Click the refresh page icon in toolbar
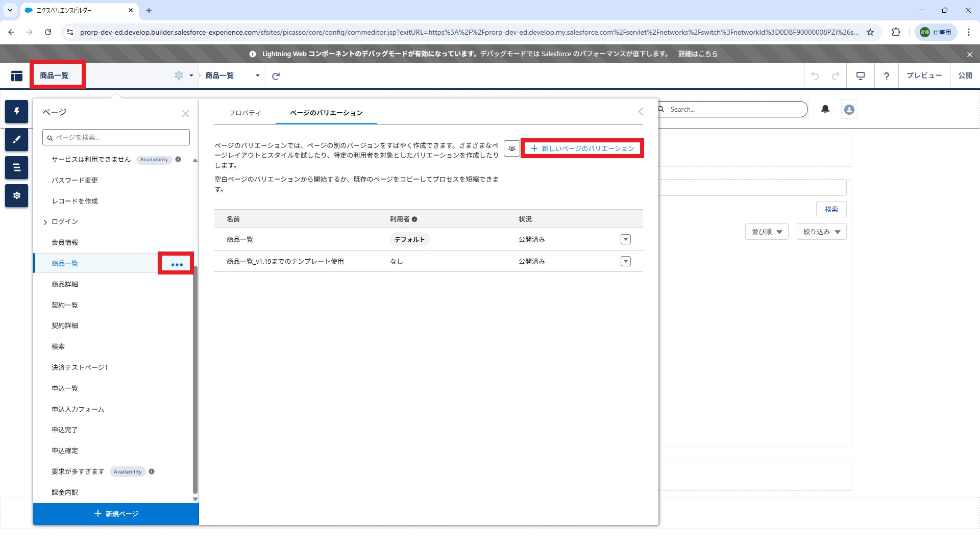Screen dimensions: 980x551 [276, 76]
